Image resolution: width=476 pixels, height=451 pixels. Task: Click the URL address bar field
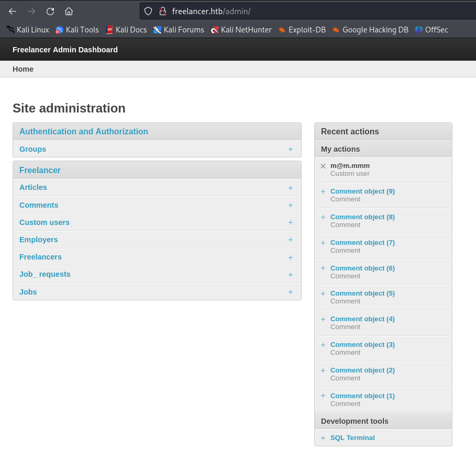tap(314, 11)
